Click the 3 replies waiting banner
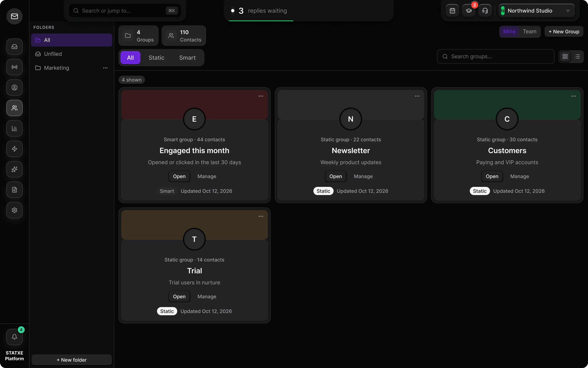Image resolution: width=588 pixels, height=368 pixels. pyautogui.click(x=308, y=11)
